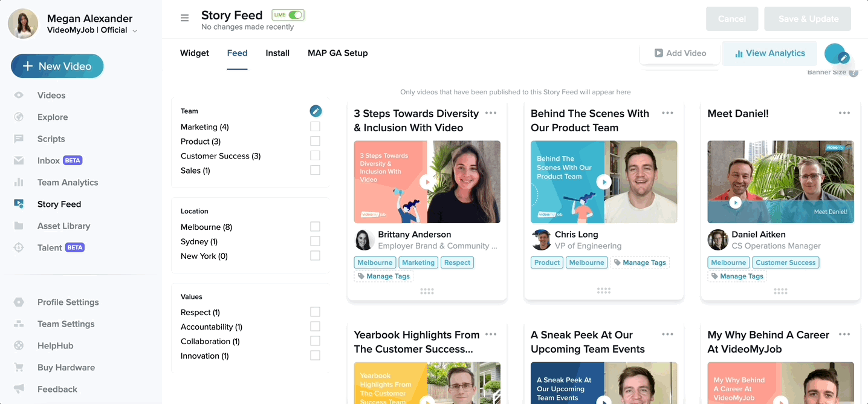Play the Meet Daniel video
Viewport: 868px width, 404px height.
click(x=735, y=203)
